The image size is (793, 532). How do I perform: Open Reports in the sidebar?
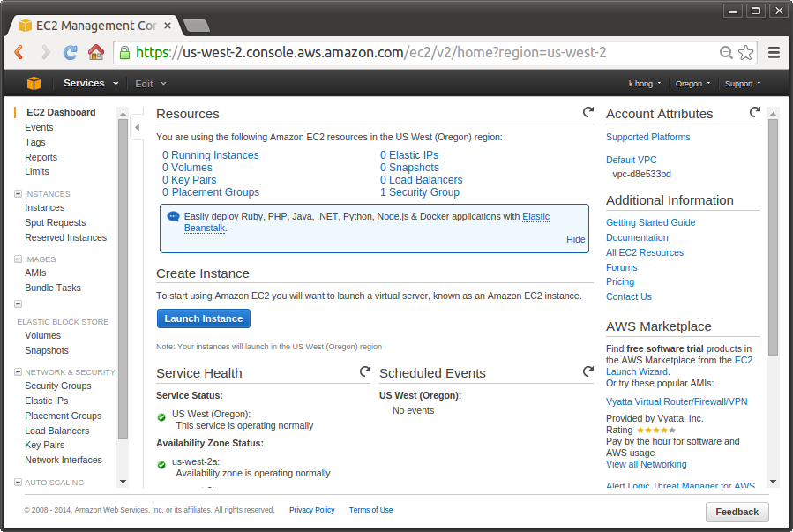(x=41, y=157)
